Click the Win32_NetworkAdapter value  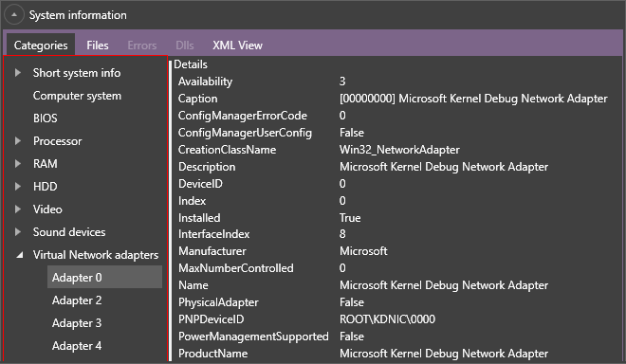tap(399, 150)
